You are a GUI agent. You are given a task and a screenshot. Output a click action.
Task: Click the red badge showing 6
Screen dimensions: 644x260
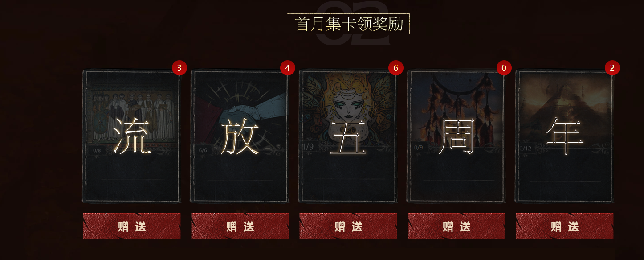coord(395,68)
